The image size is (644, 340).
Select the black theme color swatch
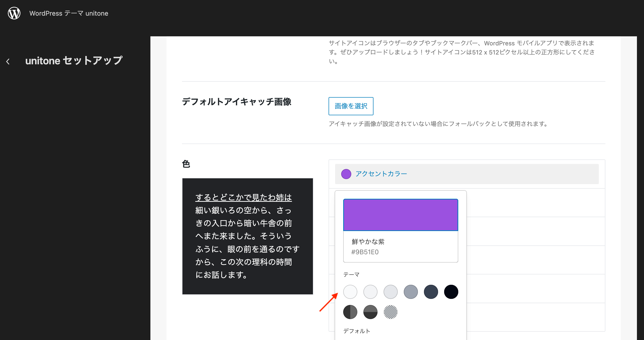click(x=451, y=292)
